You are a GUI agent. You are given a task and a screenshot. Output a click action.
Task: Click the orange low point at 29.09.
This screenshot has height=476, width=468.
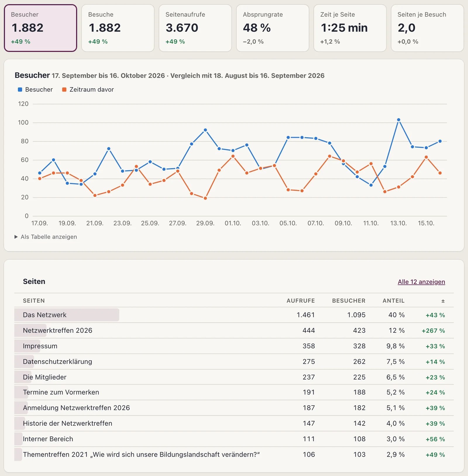(x=205, y=198)
